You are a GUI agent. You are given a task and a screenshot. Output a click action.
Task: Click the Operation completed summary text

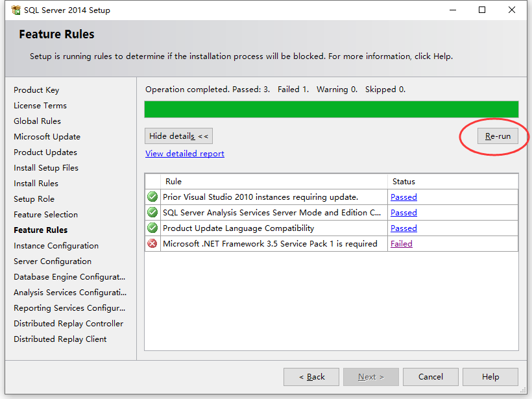tap(275, 90)
